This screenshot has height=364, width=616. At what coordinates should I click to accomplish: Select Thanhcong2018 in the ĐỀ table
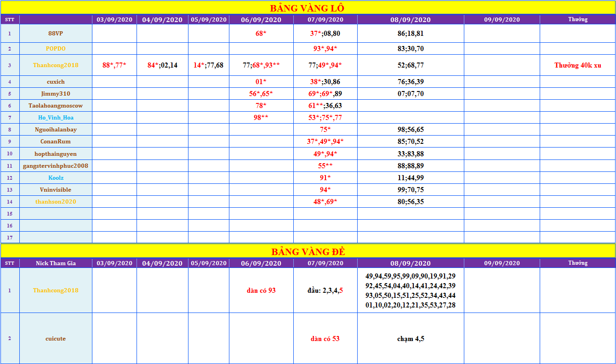tap(56, 290)
